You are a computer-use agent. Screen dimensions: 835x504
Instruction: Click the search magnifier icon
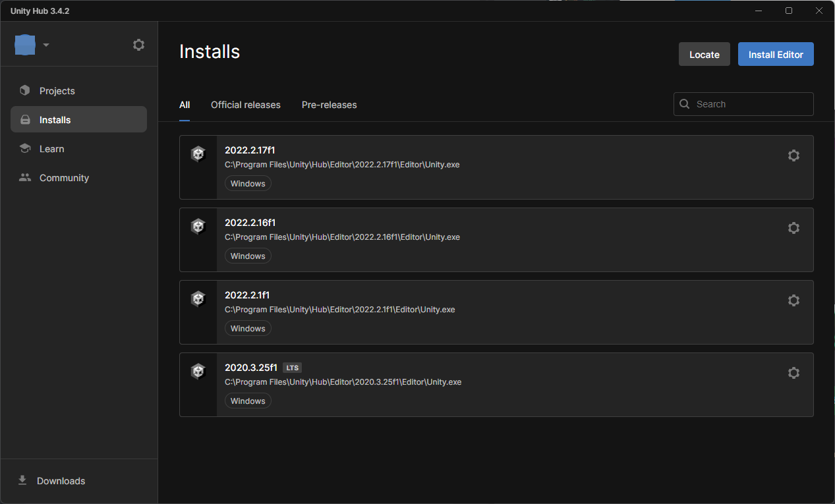[x=685, y=104]
